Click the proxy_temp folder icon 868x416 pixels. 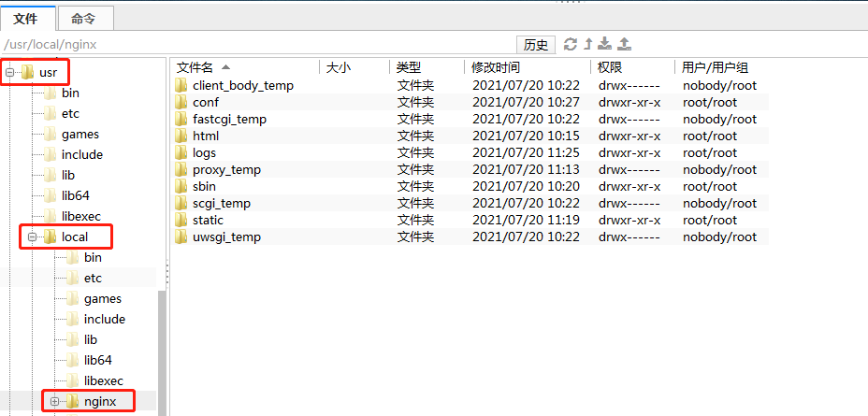(x=181, y=169)
